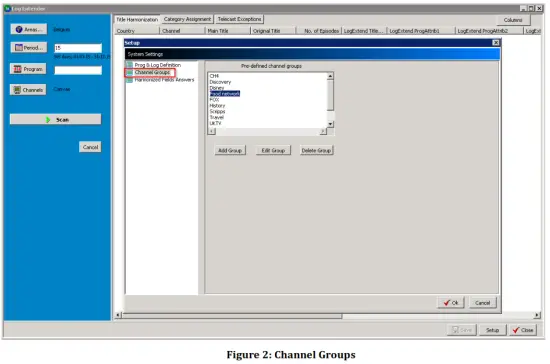Maximize the LogExtender window

531,8
